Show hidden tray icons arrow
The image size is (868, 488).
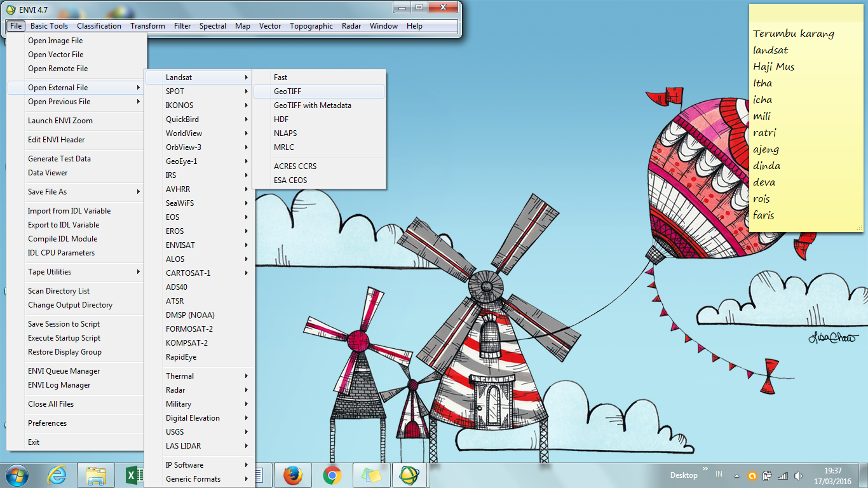tap(736, 475)
